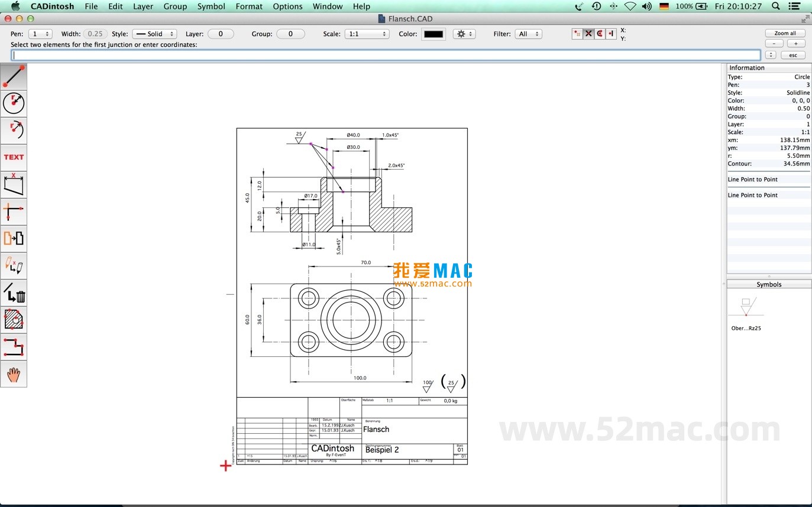Select the Line drawing tool
The width and height of the screenshot is (812, 507).
[13, 76]
